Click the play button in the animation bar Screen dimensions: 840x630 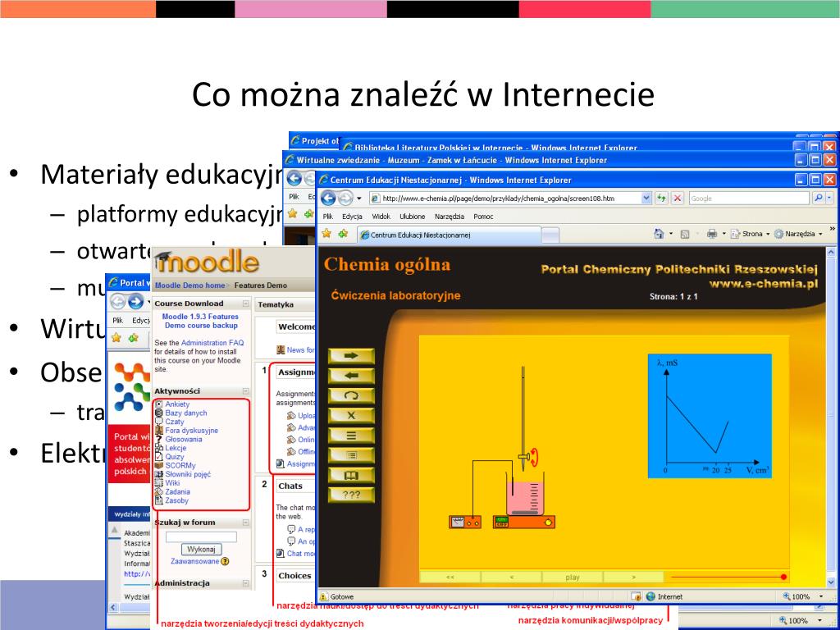coord(572,577)
